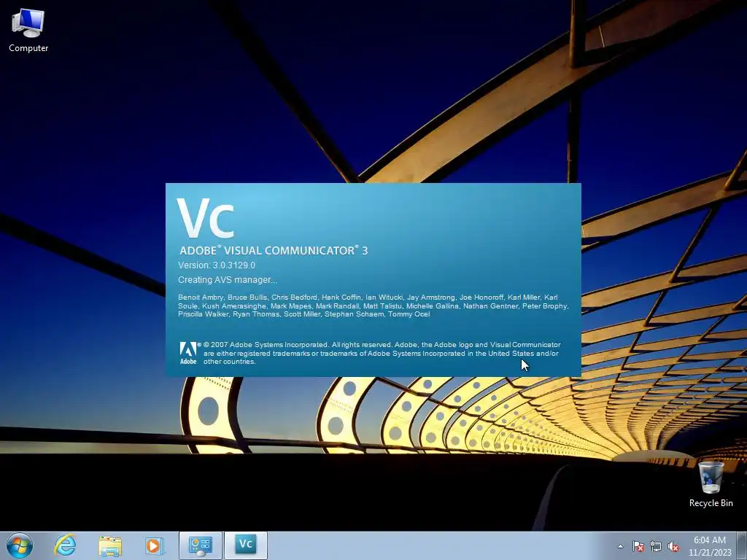747x560 pixels.
Task: Open the network status tray icon
Action: click(x=656, y=546)
